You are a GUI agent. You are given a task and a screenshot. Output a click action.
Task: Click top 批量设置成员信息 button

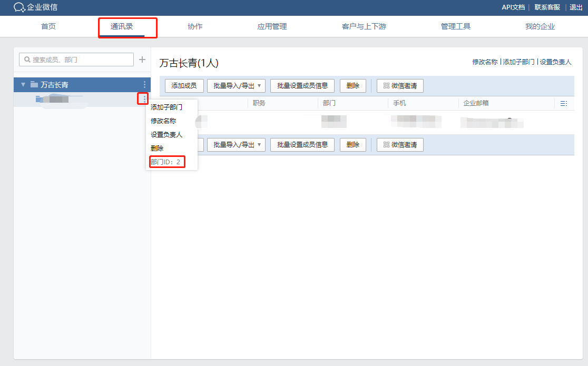pos(302,86)
